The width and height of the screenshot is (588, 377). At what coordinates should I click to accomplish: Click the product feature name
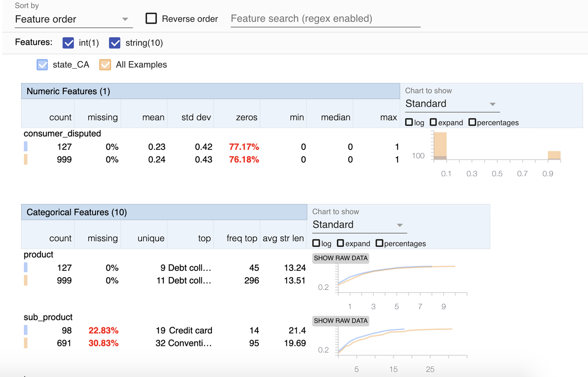pos(38,255)
